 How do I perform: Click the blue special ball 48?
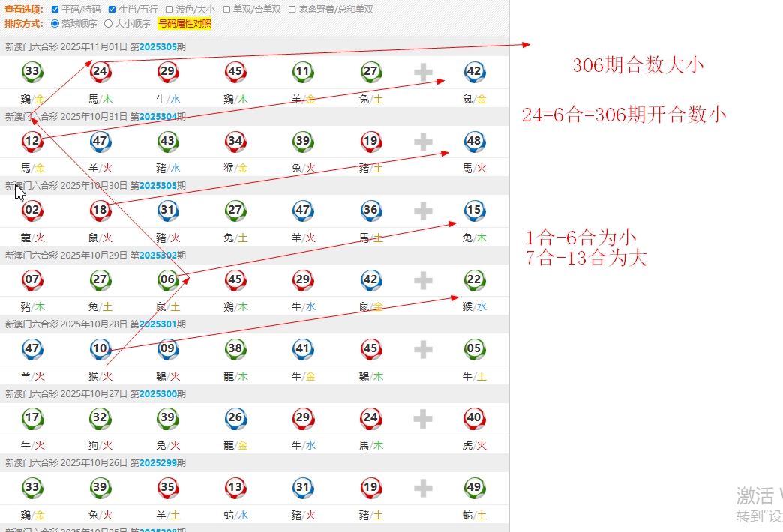click(x=474, y=141)
